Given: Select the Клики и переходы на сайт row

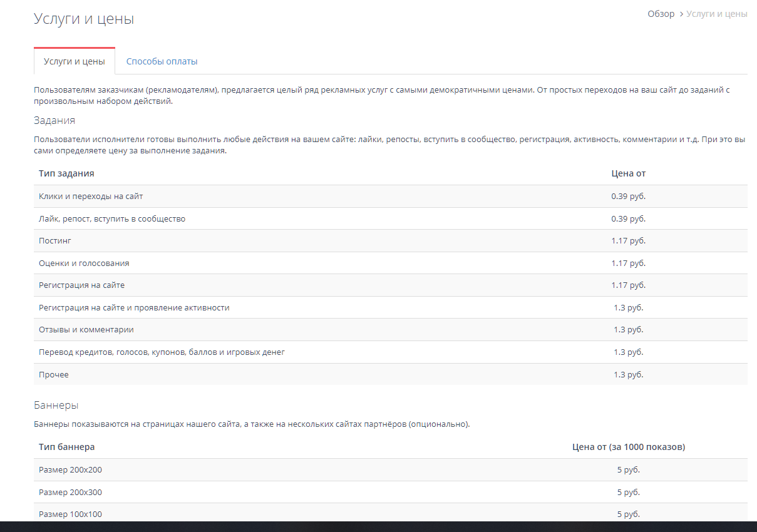Looking at the screenshot, I should tap(391, 197).
